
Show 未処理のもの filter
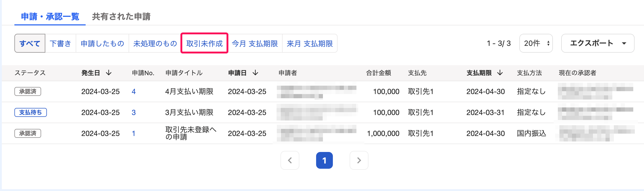(x=155, y=43)
